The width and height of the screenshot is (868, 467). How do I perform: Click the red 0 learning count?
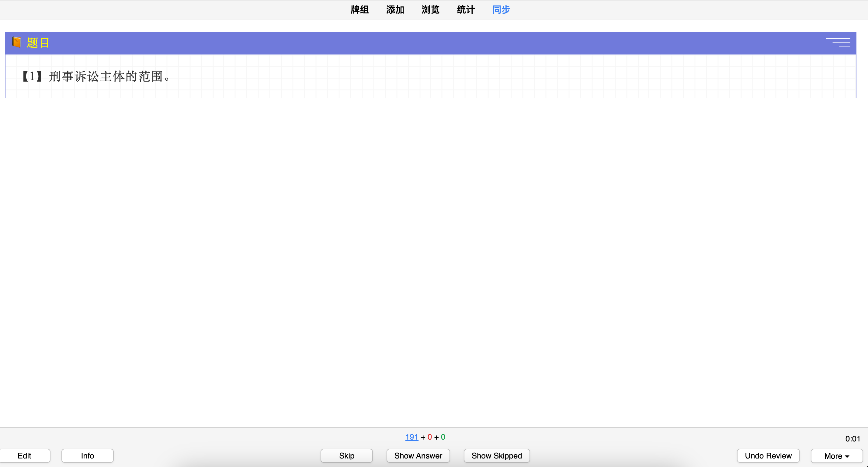[430, 437]
